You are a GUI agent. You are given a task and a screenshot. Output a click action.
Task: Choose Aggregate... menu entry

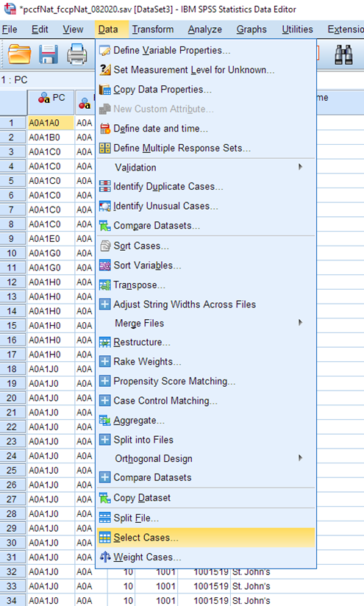206,420
